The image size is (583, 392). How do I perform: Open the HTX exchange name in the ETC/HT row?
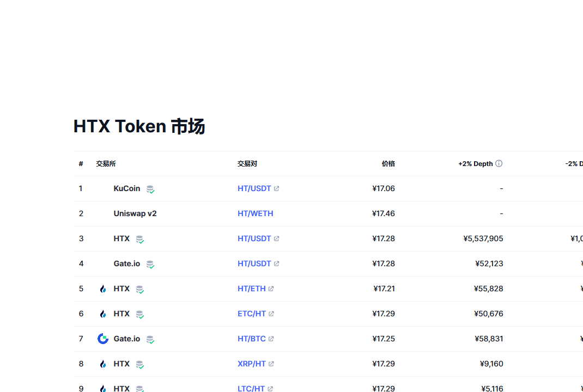coord(122,314)
